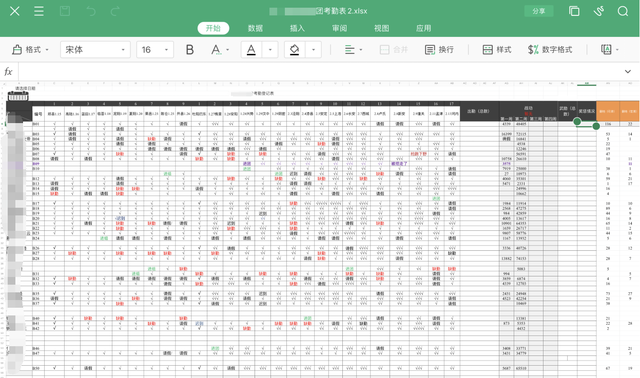Expand the font color dropdown arrow

(x=270, y=50)
